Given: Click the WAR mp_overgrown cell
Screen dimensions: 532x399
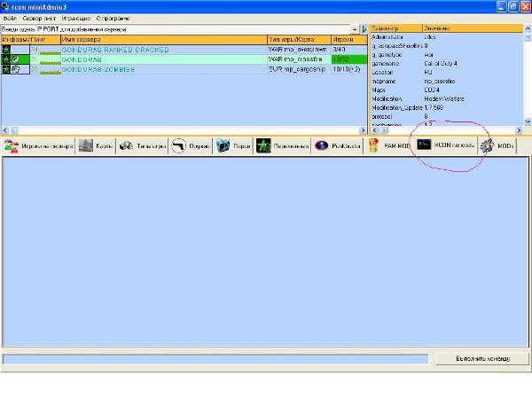Looking at the screenshot, I should pyautogui.click(x=298, y=50).
